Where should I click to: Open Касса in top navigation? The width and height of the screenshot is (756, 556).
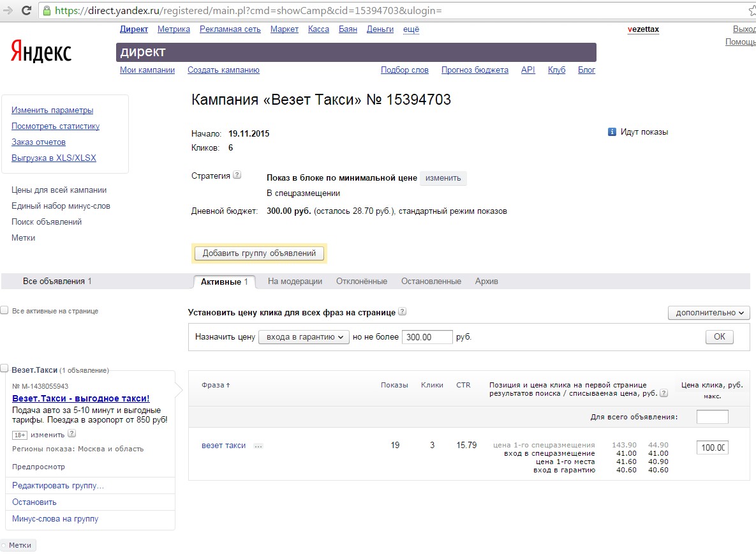coord(319,29)
